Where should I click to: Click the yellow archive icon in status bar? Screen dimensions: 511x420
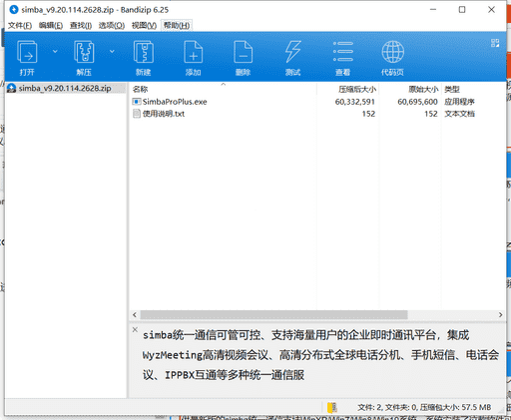click(x=331, y=407)
